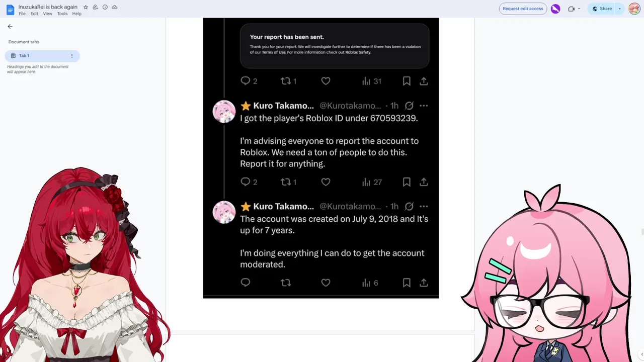Open Tab 1 more options menu
Image resolution: width=644 pixels, height=362 pixels.
71,56
